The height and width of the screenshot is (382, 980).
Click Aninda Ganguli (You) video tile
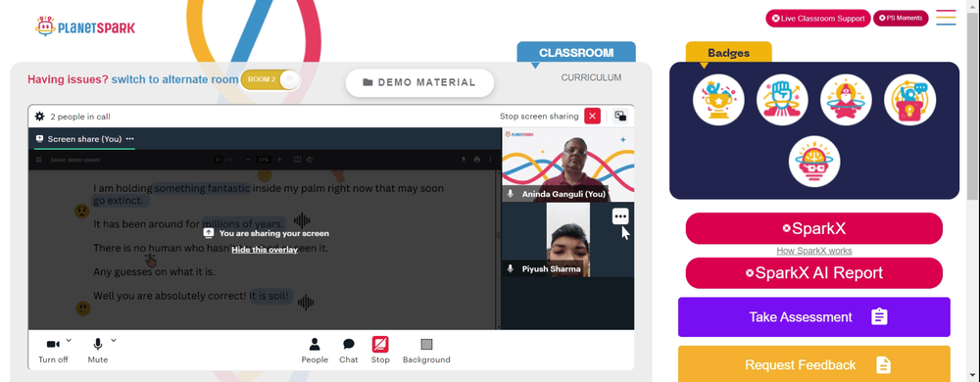click(x=567, y=165)
